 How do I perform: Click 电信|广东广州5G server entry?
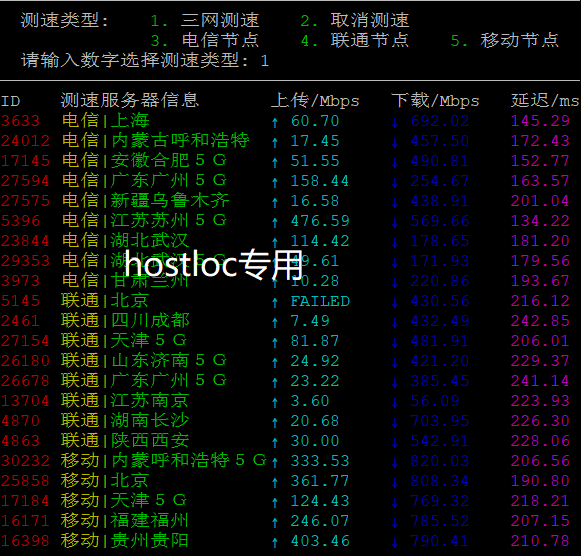tap(144, 181)
